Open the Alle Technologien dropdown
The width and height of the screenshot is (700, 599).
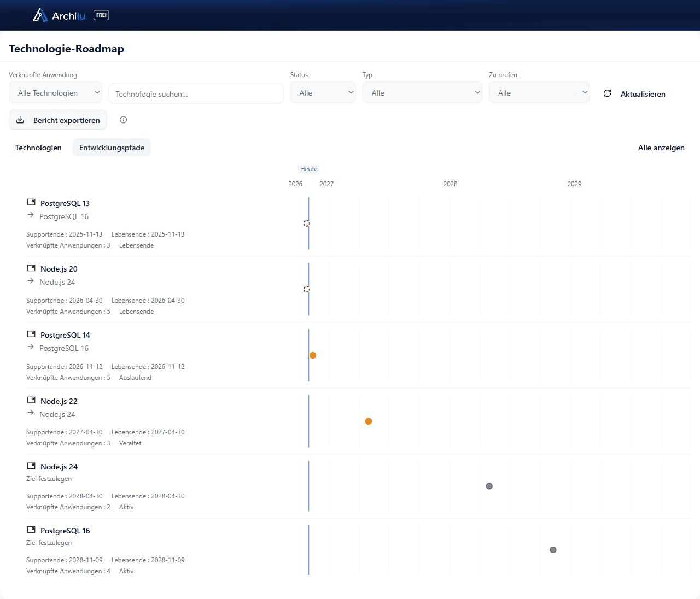[x=55, y=92]
